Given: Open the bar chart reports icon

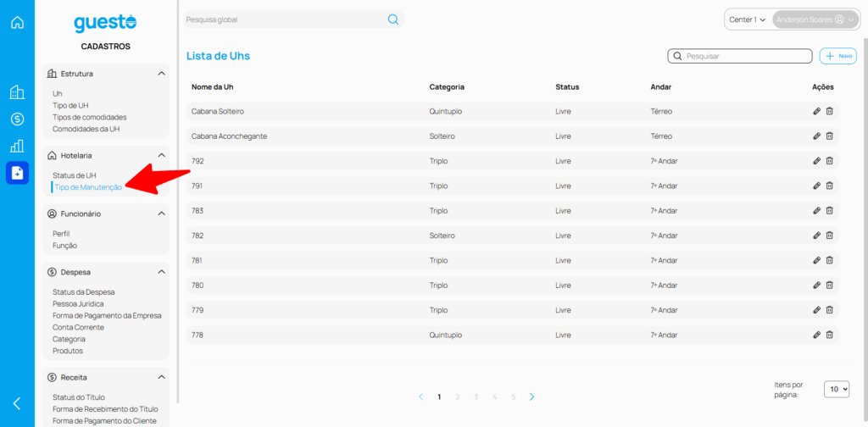Looking at the screenshot, I should (x=17, y=146).
